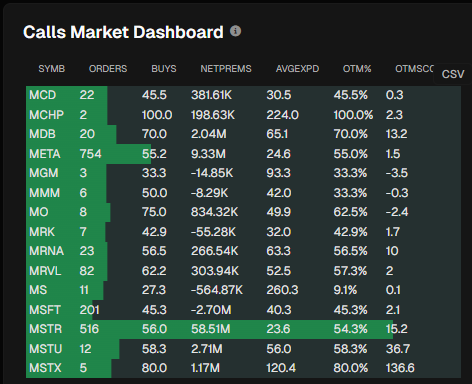Click MMM net premium -8.29K

[210, 193]
